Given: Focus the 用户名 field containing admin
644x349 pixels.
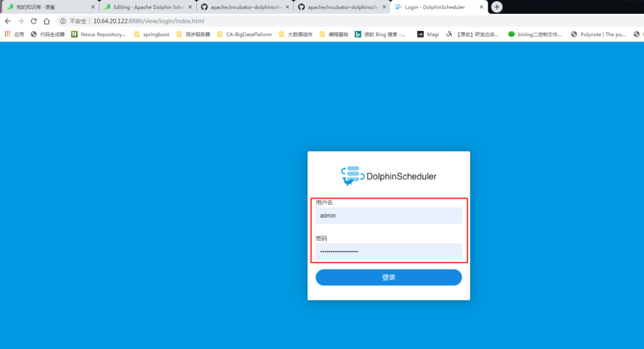Looking at the screenshot, I should click(389, 216).
